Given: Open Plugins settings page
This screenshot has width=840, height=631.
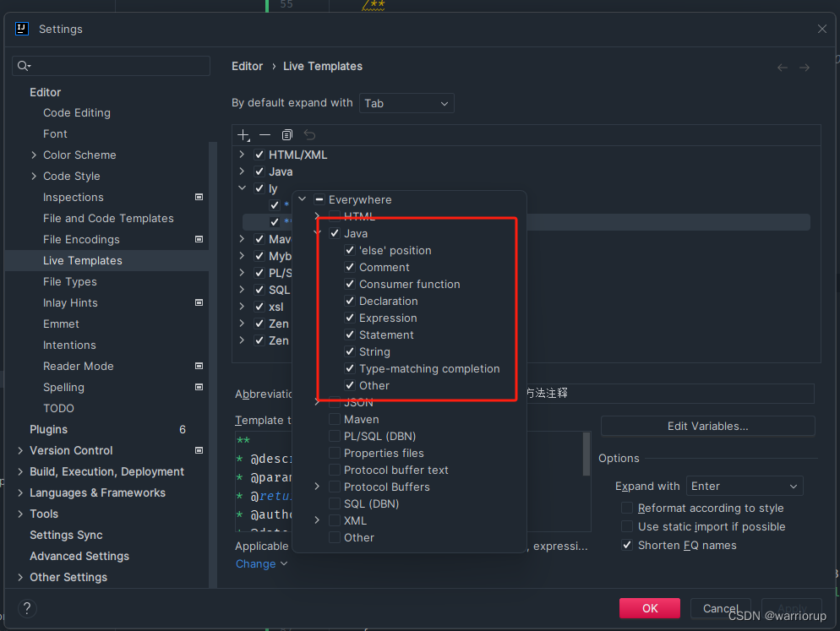Looking at the screenshot, I should coord(49,430).
